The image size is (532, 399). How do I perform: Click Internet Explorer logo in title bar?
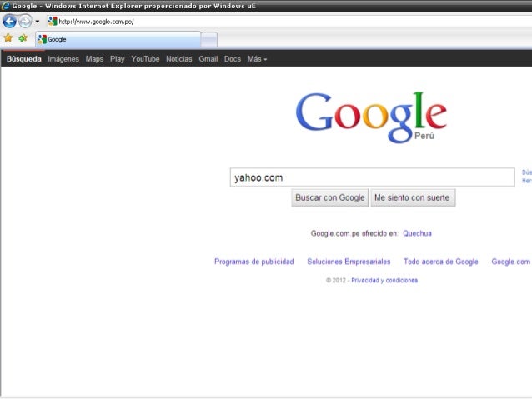pos(6,6)
